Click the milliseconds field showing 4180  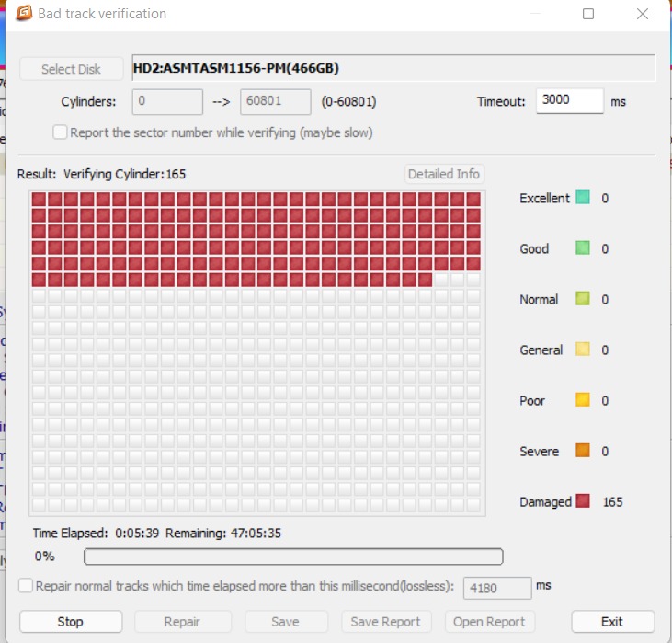(x=497, y=587)
